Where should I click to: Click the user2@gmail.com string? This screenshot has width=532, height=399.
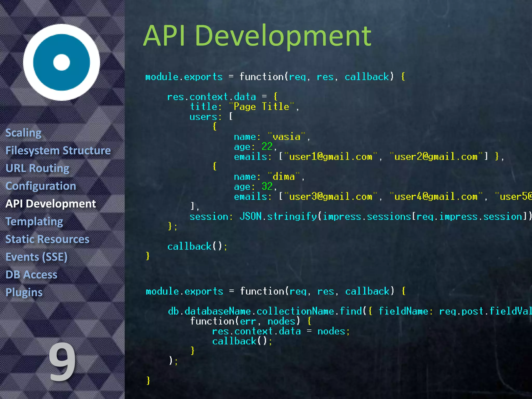pyautogui.click(x=436, y=157)
